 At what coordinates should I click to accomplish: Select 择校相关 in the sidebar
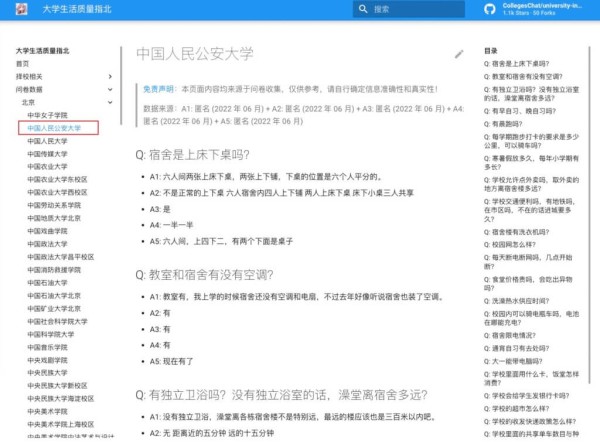(29, 77)
